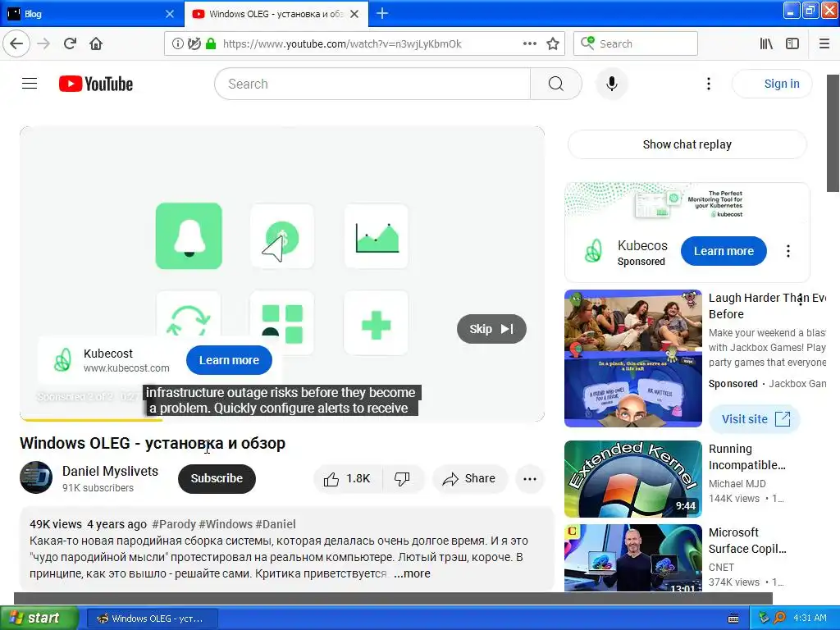The image size is (840, 630).
Task: Click the #Parody hashtag
Action: pos(174,524)
